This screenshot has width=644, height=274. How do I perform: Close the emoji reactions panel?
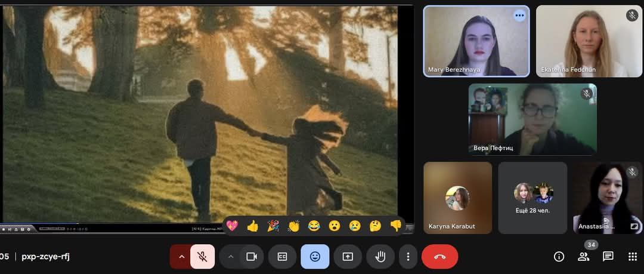(315, 257)
